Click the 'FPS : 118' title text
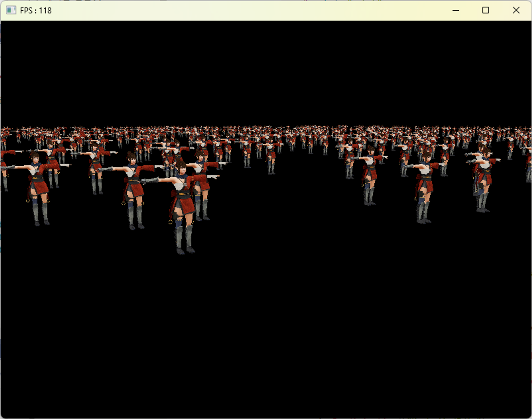 tap(36, 11)
